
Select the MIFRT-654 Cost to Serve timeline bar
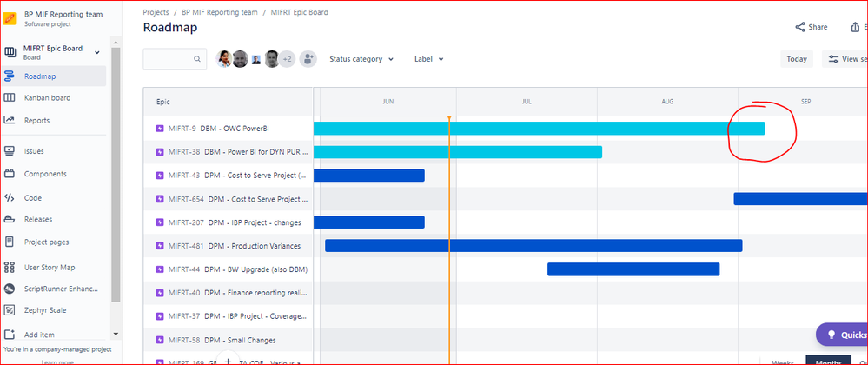tap(800, 199)
